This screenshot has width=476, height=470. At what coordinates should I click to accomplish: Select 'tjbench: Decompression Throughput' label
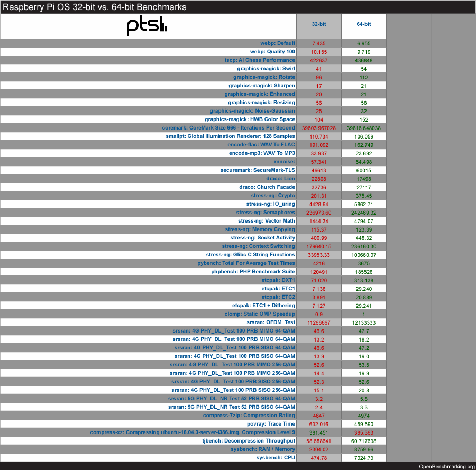(249, 441)
